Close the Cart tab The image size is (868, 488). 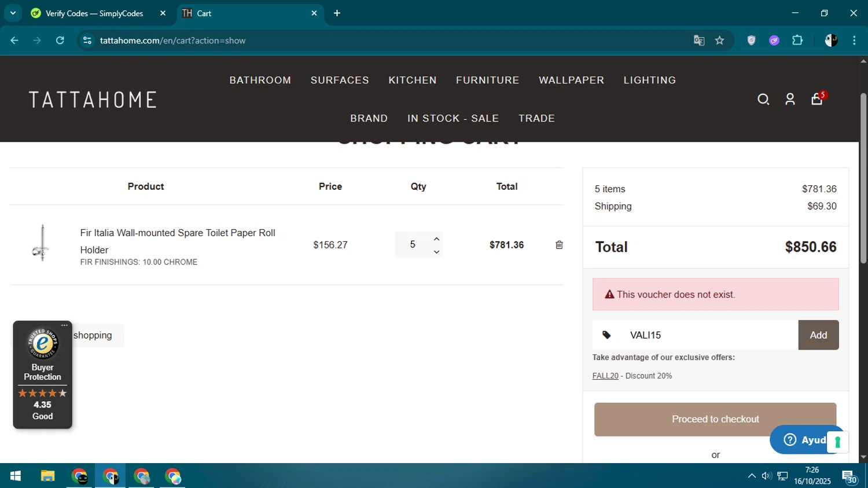tap(314, 13)
